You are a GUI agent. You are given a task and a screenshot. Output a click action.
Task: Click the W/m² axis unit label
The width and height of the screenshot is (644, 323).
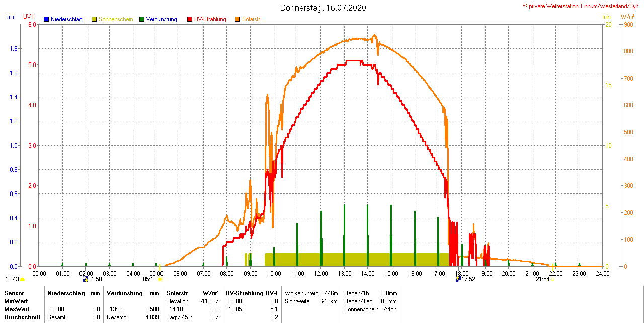coord(628,17)
